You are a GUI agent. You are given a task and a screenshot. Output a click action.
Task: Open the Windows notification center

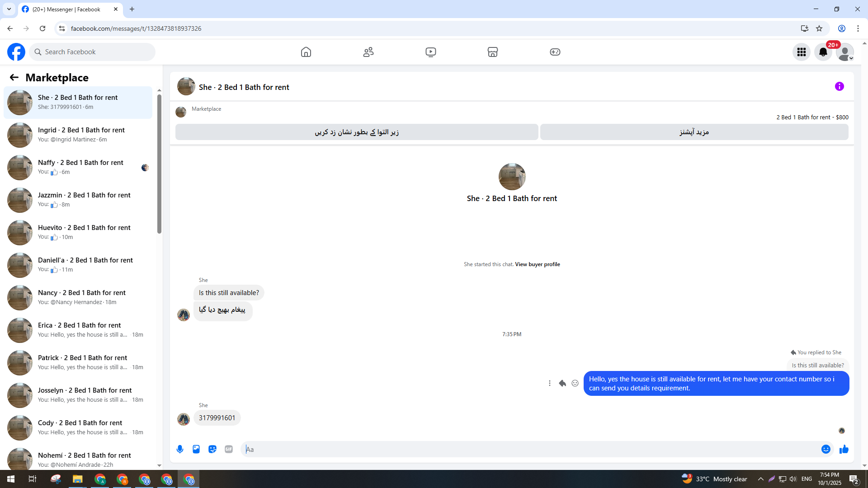854,479
